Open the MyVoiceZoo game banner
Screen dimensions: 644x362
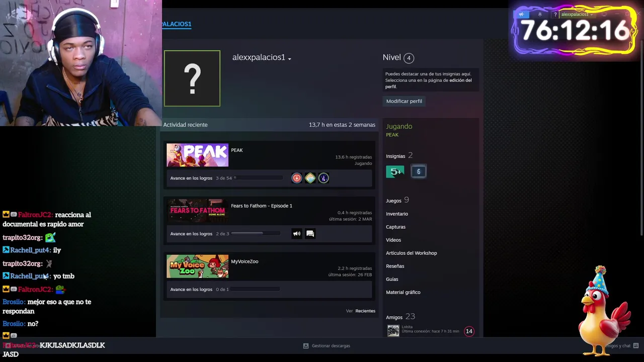[x=197, y=266]
